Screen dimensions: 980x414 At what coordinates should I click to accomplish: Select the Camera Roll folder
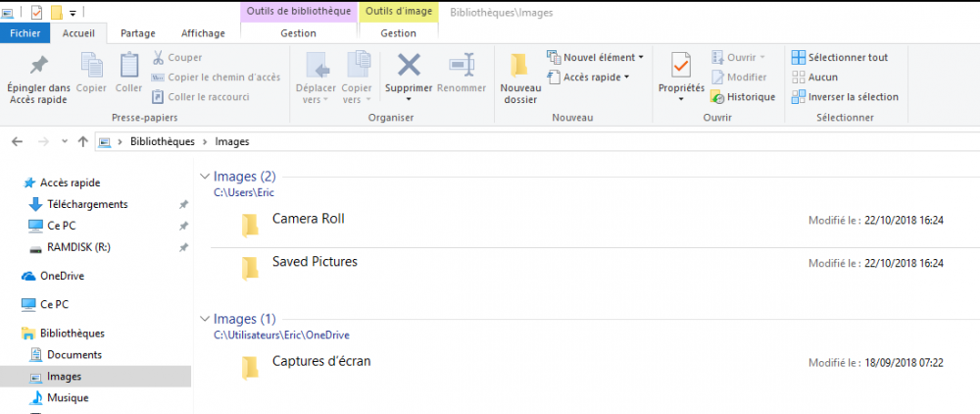[308, 219]
